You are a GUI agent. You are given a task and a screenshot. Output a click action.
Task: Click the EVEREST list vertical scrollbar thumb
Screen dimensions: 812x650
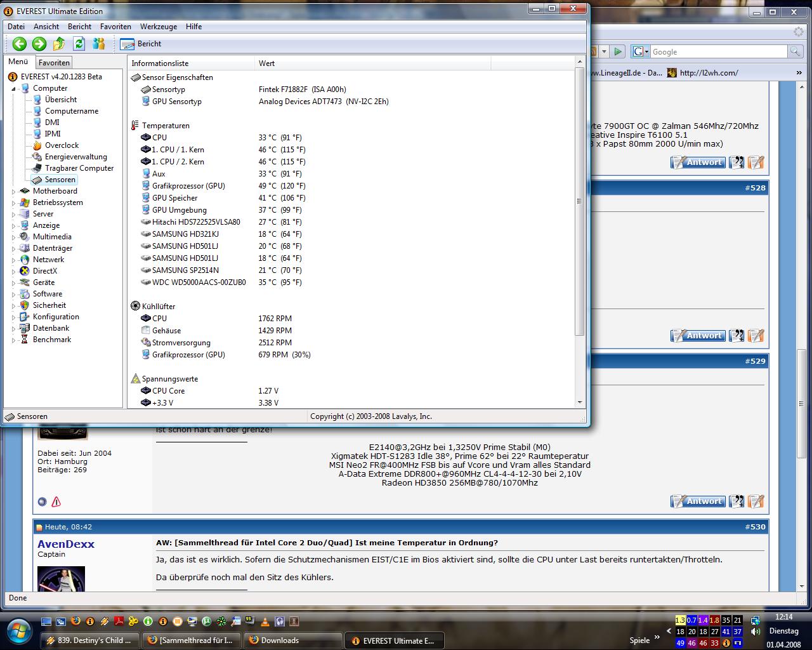579,201
